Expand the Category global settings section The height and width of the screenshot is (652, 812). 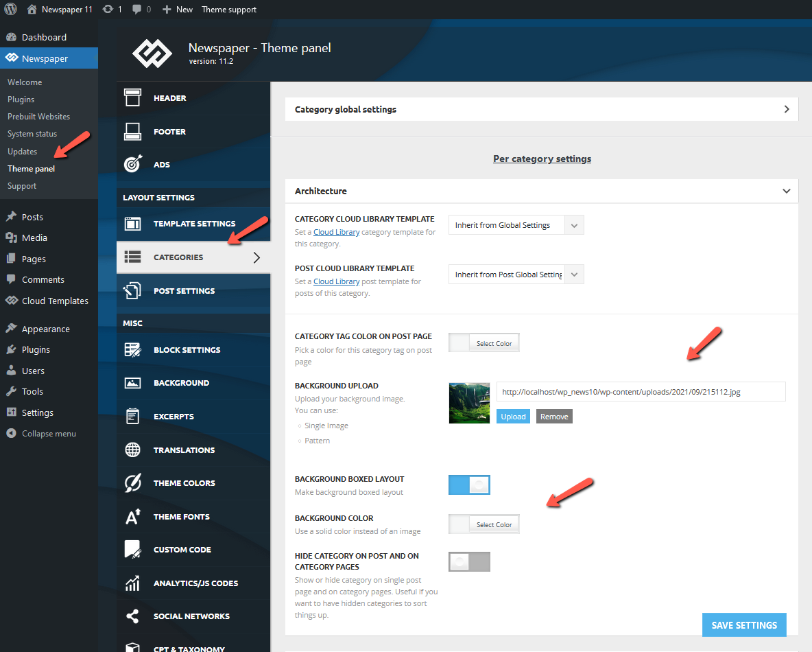[541, 109]
